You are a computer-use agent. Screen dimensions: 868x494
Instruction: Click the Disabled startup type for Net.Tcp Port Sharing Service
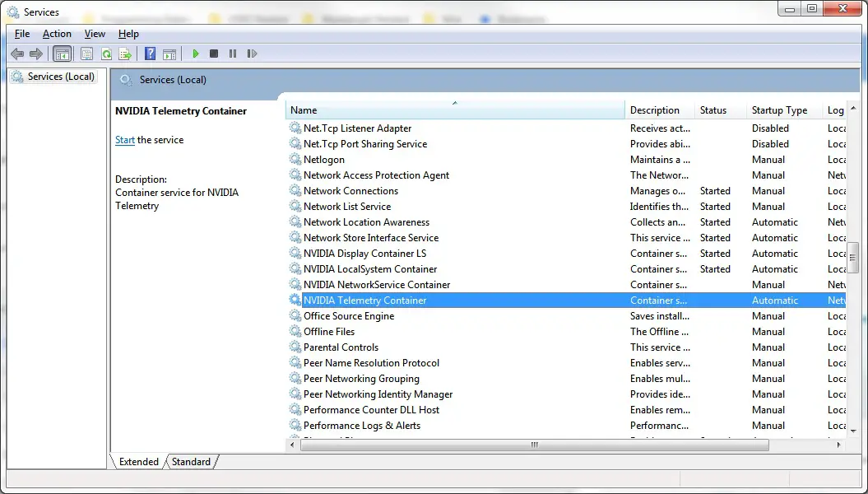[x=770, y=143]
